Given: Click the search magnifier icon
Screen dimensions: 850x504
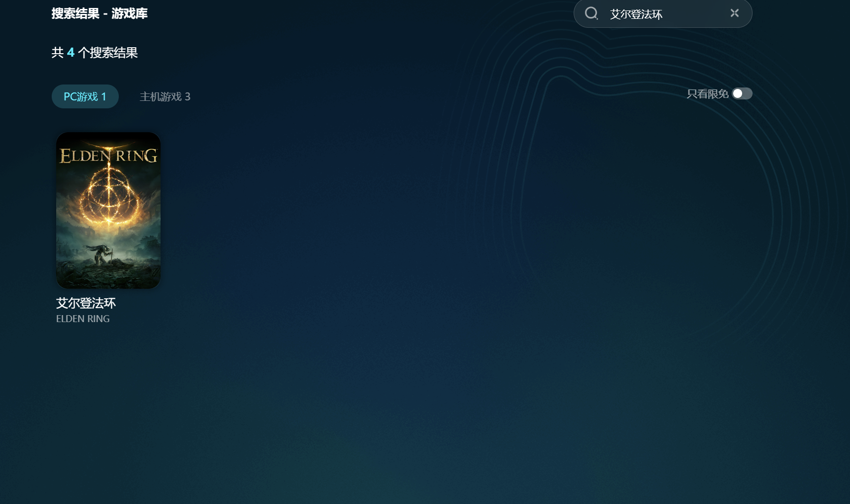Looking at the screenshot, I should [591, 13].
